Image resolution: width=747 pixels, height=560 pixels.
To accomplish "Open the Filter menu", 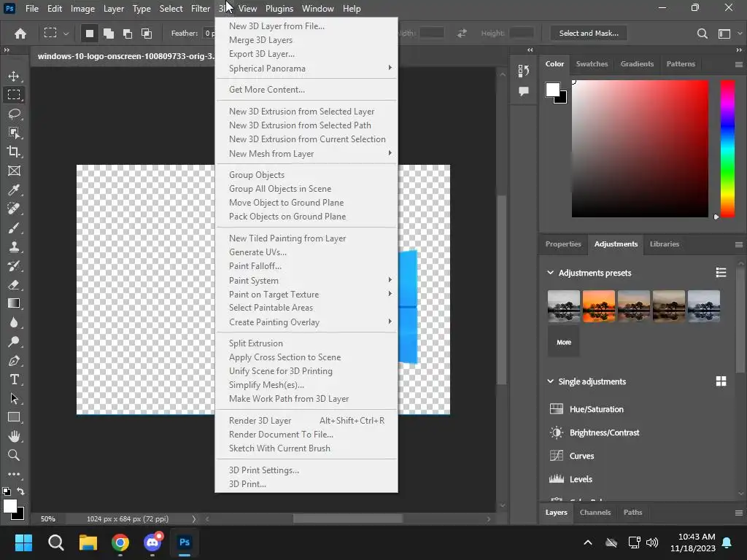I will pyautogui.click(x=200, y=9).
